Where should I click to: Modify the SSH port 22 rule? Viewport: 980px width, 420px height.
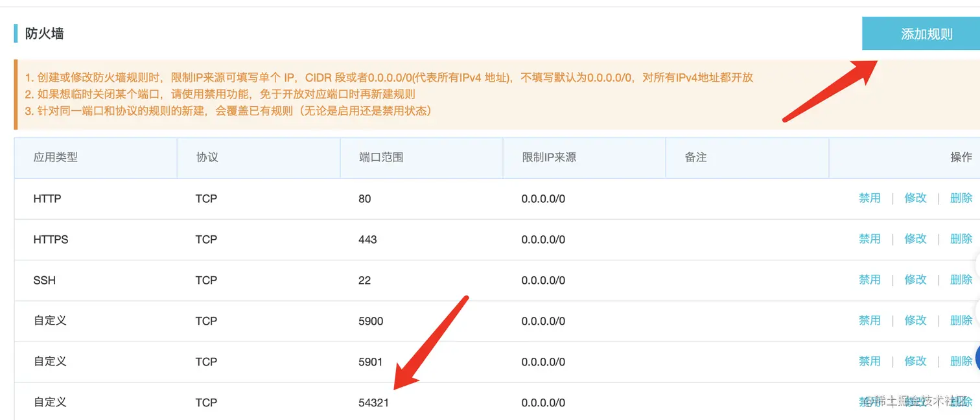pyautogui.click(x=915, y=280)
